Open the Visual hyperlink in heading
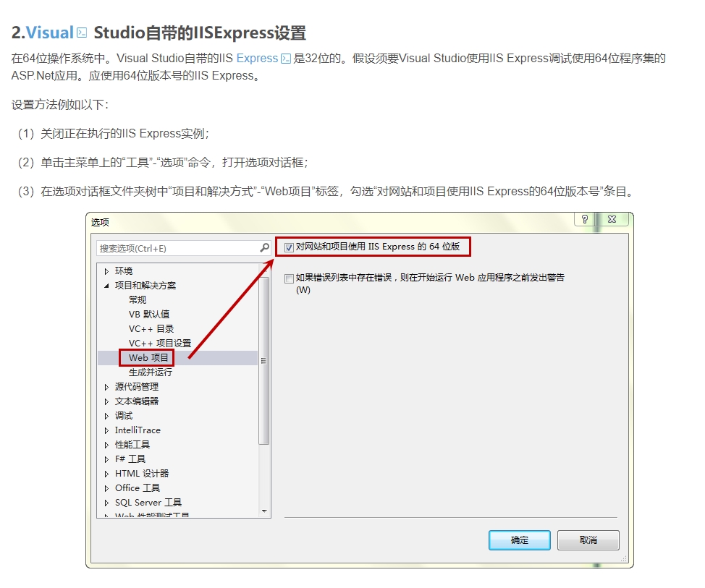The height and width of the screenshot is (588, 705). pos(50,33)
